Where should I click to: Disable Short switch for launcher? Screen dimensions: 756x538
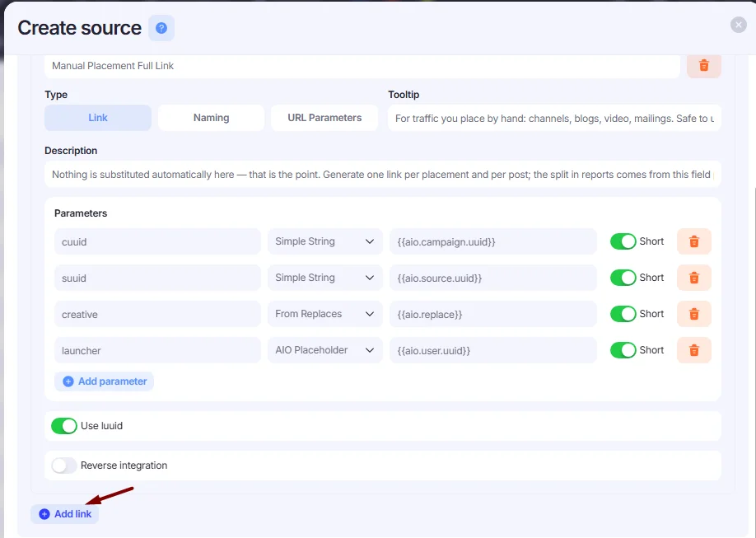click(x=623, y=350)
